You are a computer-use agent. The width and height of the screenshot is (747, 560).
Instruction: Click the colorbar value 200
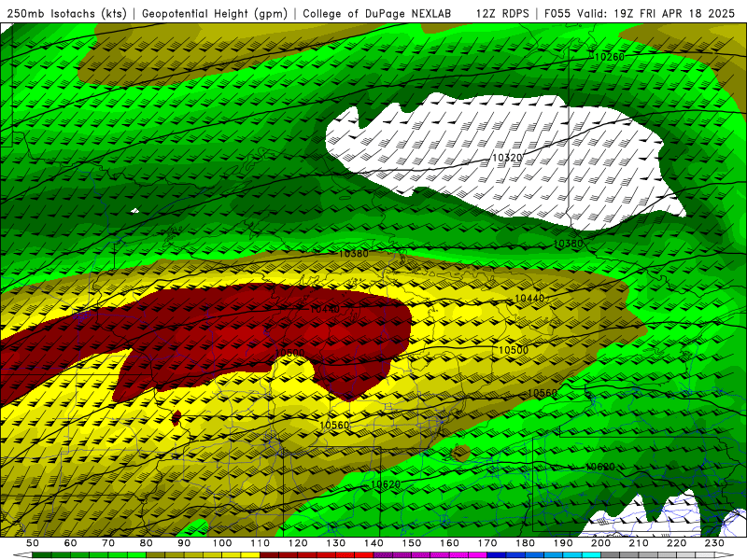click(600, 543)
